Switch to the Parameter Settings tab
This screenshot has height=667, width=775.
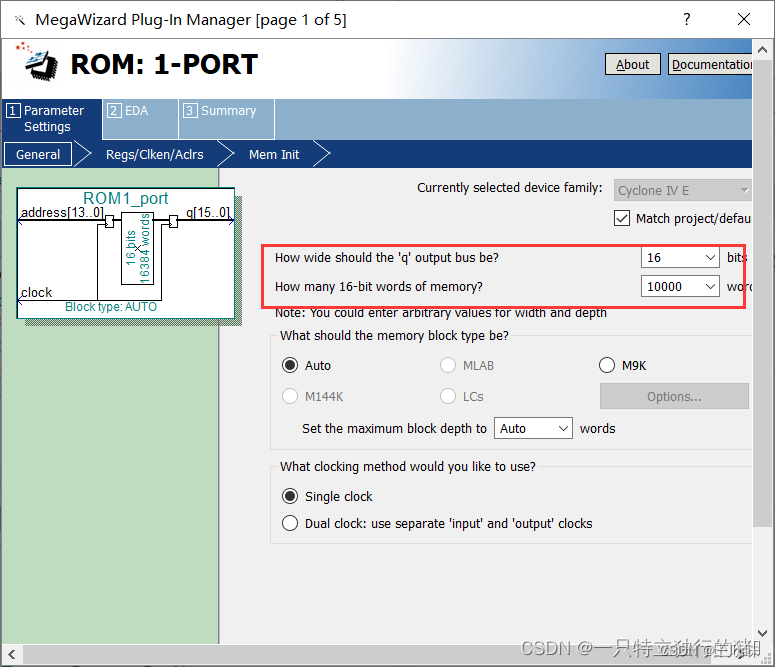51,119
